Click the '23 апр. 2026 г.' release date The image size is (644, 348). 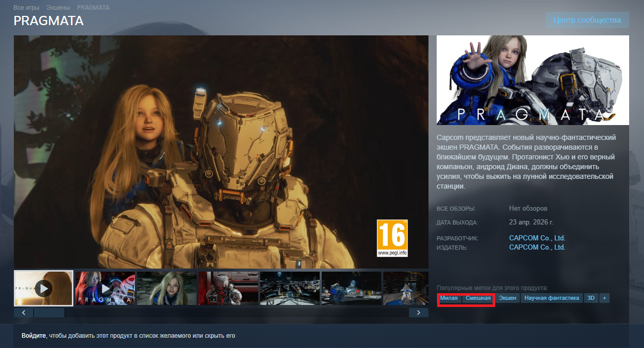[x=531, y=222]
